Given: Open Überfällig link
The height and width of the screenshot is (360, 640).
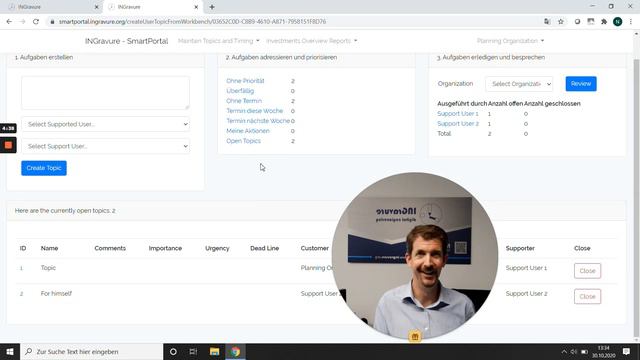Looking at the screenshot, I should click(x=240, y=91).
